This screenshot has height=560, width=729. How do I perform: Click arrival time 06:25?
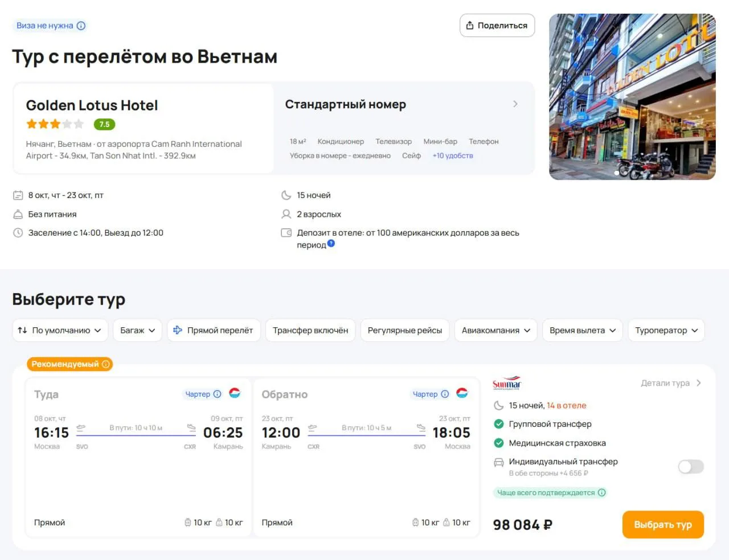(x=223, y=433)
